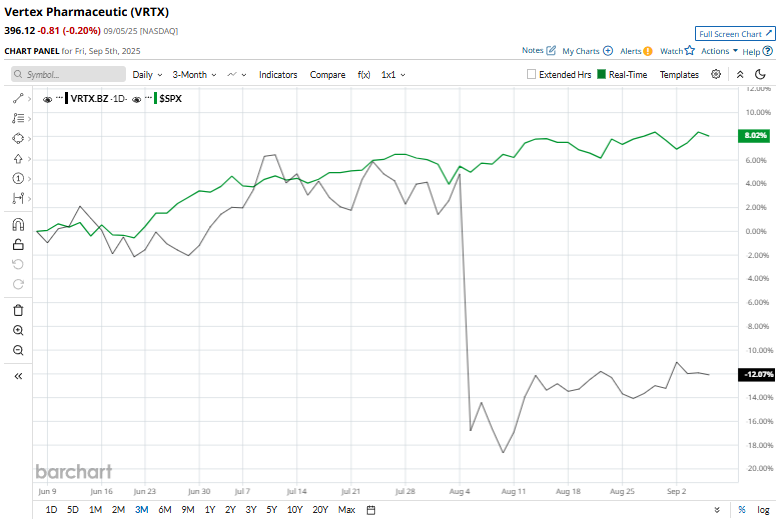
Task: Add chart to My Charts
Action: click(x=587, y=51)
